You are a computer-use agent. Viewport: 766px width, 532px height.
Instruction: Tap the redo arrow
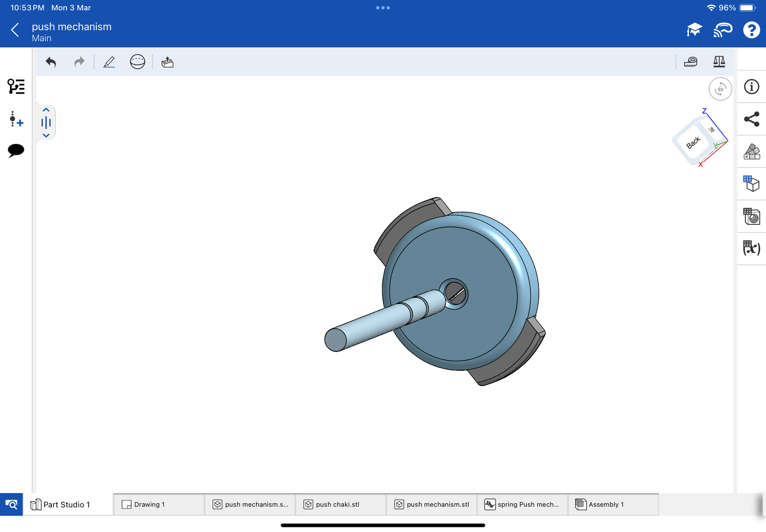(x=79, y=62)
